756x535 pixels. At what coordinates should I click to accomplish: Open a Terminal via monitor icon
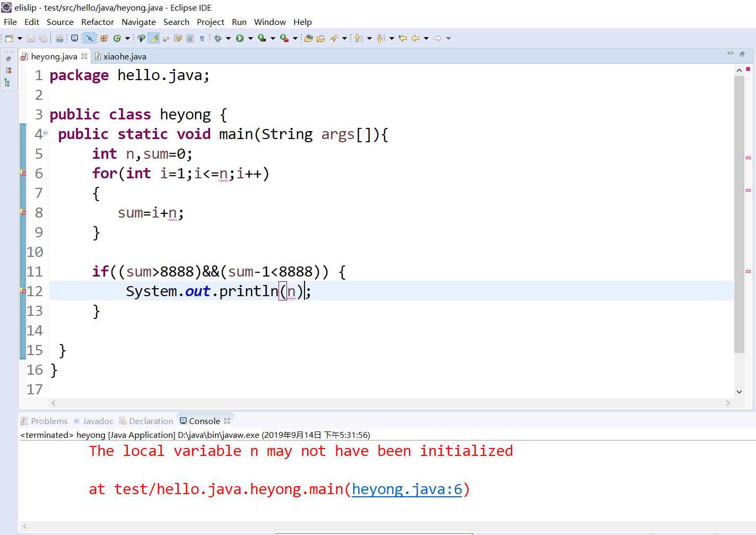(74, 38)
